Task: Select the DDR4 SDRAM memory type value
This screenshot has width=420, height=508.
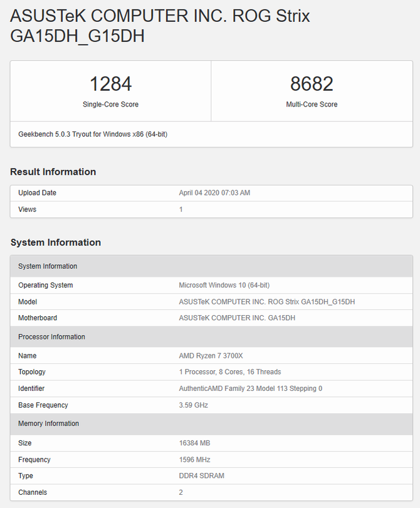Action: [x=201, y=476]
